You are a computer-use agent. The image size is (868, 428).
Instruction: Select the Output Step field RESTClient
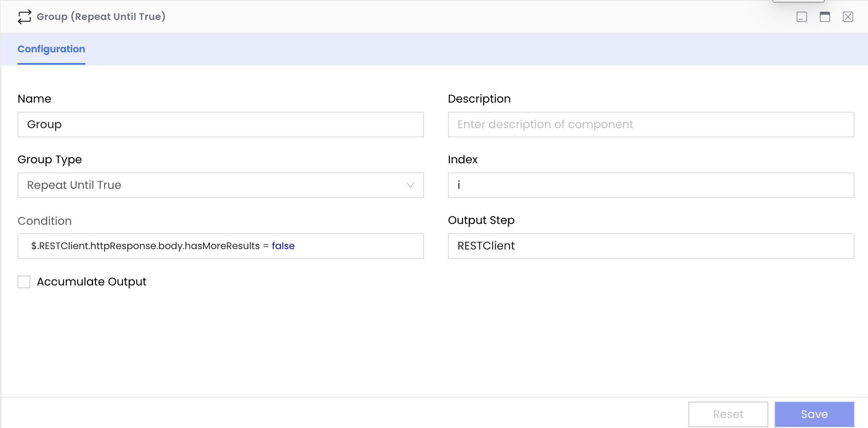[x=651, y=246]
